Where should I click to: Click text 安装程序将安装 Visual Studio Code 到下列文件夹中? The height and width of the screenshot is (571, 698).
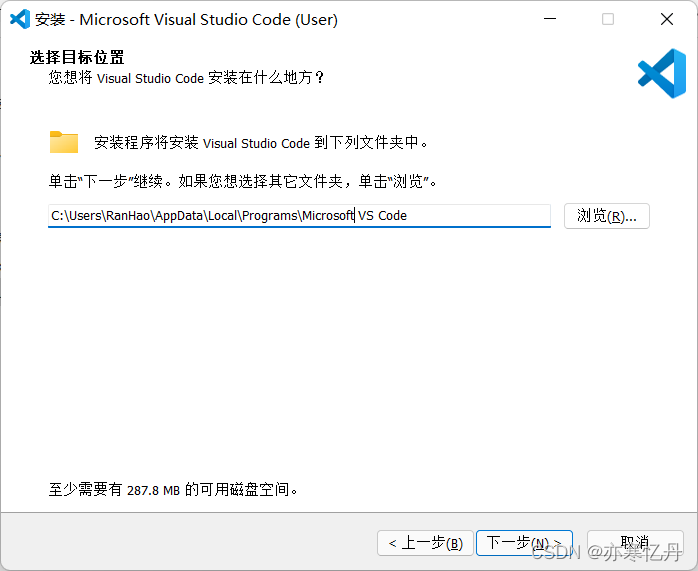pos(261,142)
